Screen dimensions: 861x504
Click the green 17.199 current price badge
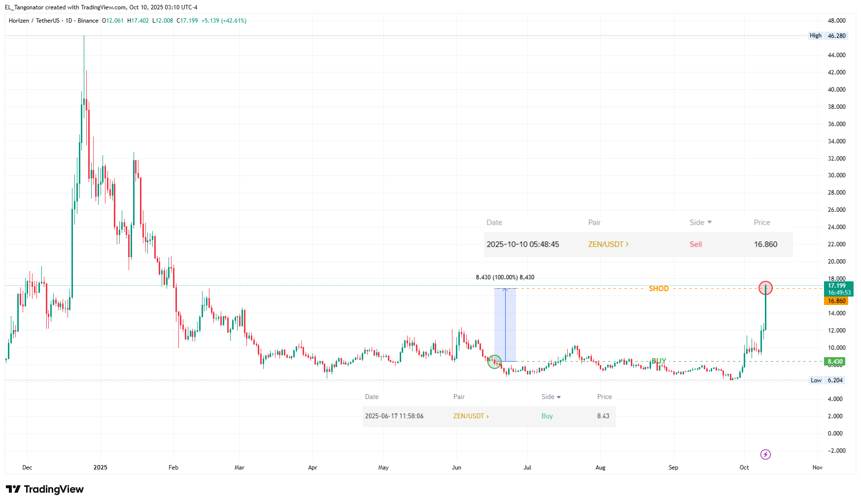coord(836,285)
